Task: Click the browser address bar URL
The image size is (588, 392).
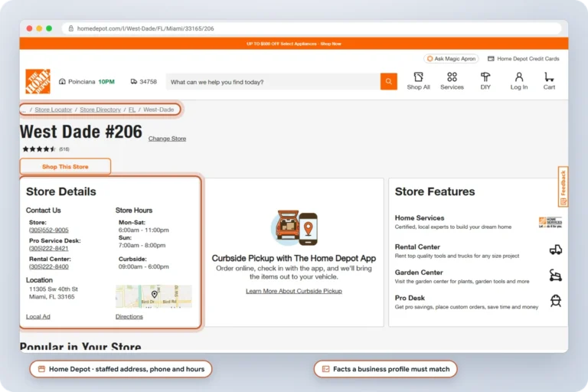Action: (x=145, y=28)
